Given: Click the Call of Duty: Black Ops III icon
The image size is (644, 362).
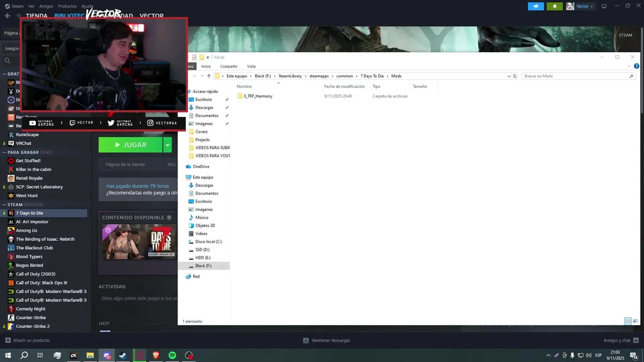Looking at the screenshot, I should [11, 283].
